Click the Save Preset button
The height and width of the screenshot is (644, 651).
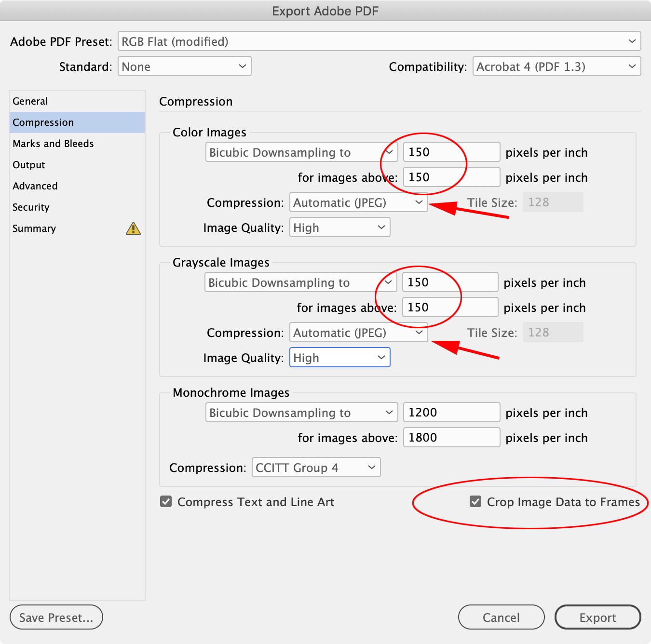coord(56,617)
